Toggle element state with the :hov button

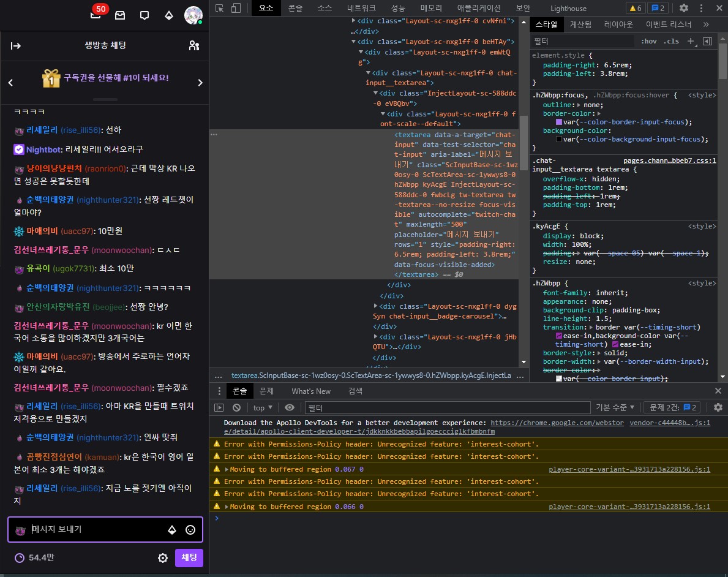click(x=649, y=41)
